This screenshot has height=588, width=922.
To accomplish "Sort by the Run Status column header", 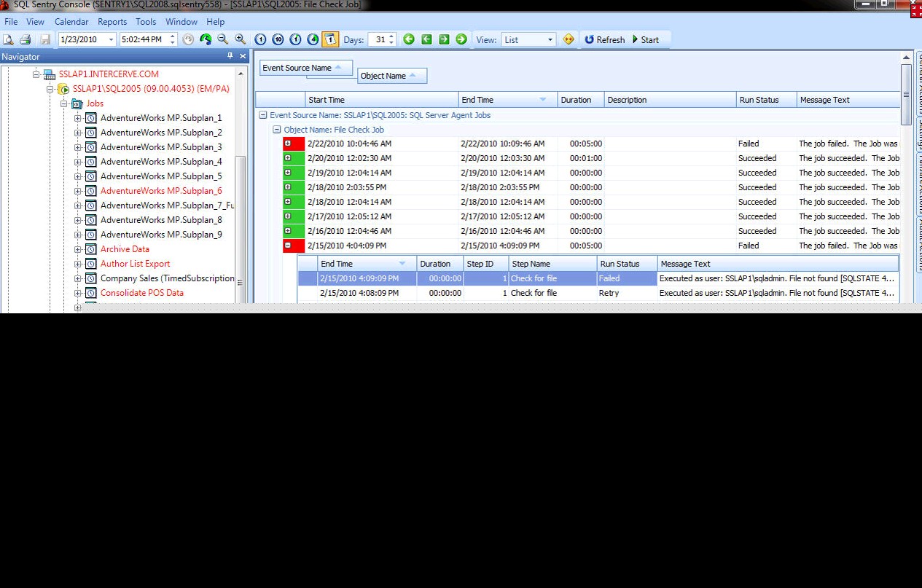I will click(x=759, y=100).
